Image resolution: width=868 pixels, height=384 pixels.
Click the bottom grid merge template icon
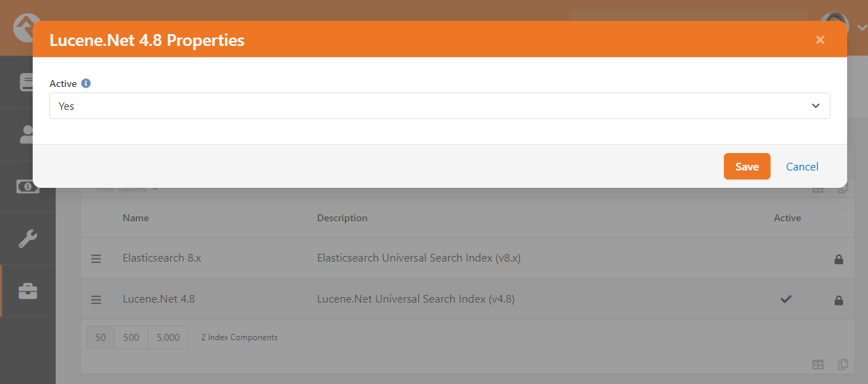(x=843, y=365)
